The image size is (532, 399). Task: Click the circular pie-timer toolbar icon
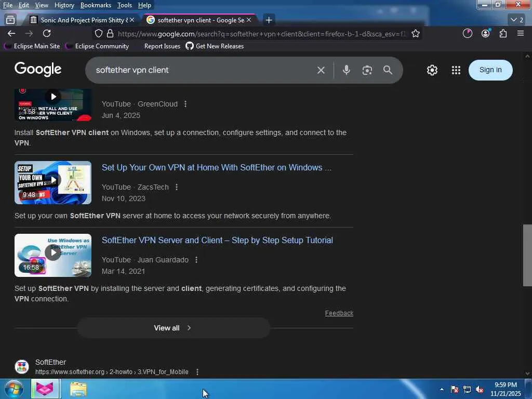click(468, 33)
